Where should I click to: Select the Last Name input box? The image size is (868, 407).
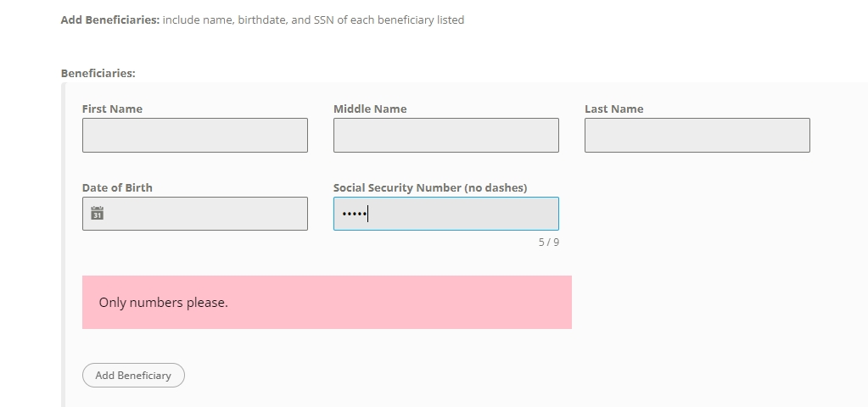pos(697,135)
